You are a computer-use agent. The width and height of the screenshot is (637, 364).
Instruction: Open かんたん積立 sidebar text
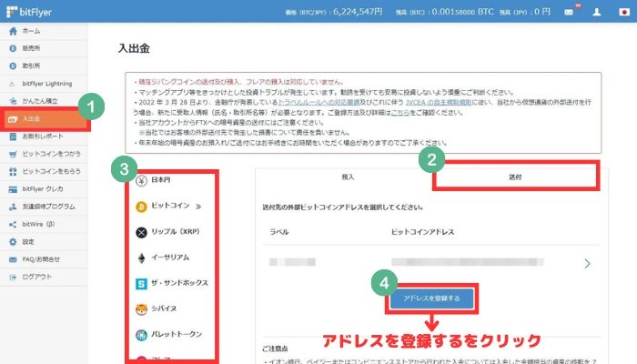pyautogui.click(x=40, y=101)
